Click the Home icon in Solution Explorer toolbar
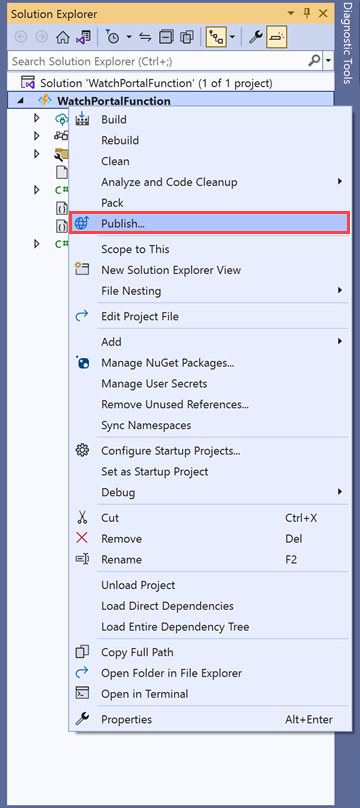This screenshot has height=808, width=360. (x=63, y=37)
